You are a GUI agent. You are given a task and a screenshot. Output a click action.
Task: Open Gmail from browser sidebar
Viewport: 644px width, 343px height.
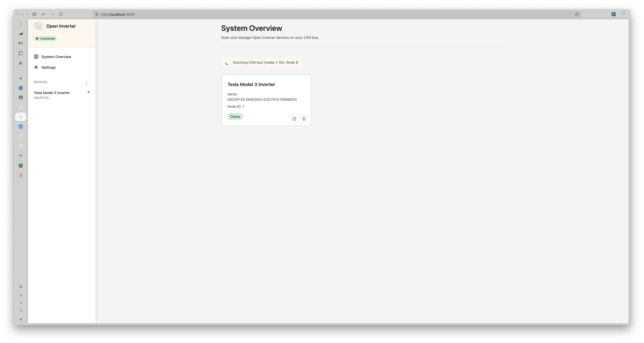click(21, 43)
